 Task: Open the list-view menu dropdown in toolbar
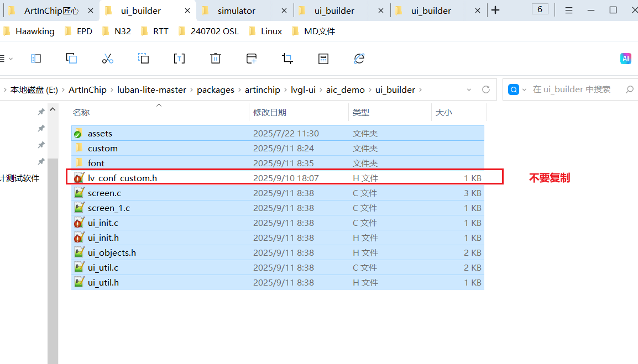[x=7, y=59]
